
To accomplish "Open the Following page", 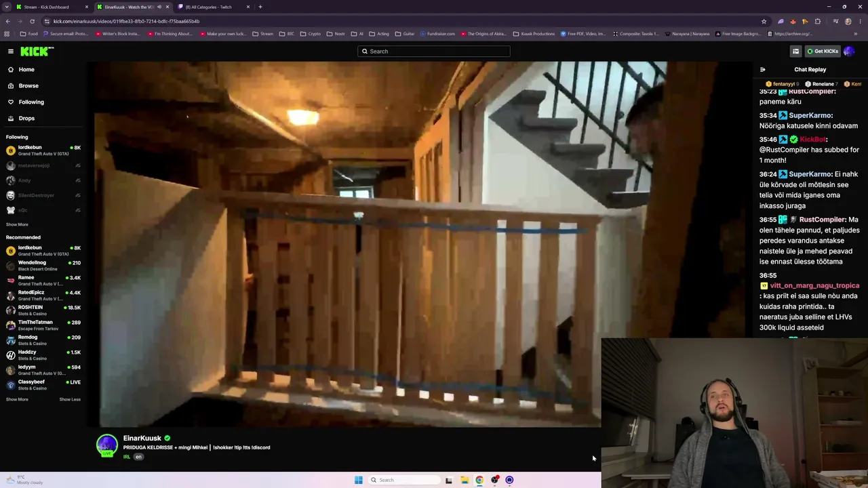I will click(x=31, y=102).
